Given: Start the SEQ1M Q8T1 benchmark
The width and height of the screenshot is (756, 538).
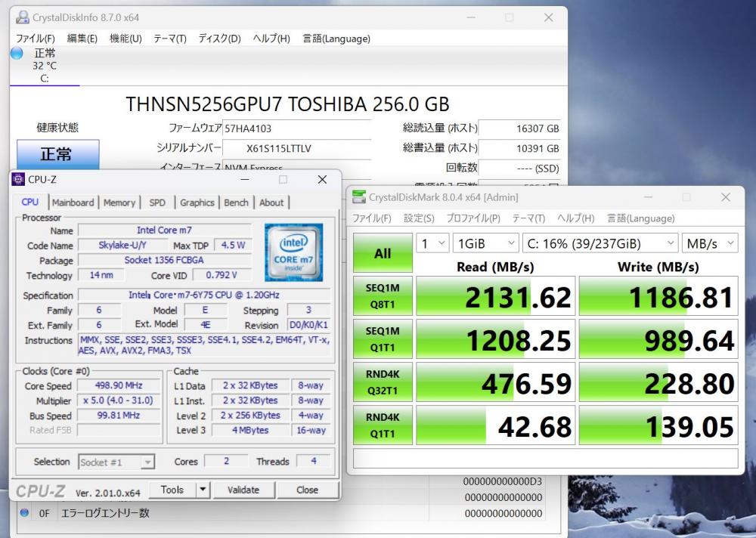Looking at the screenshot, I should tap(383, 296).
